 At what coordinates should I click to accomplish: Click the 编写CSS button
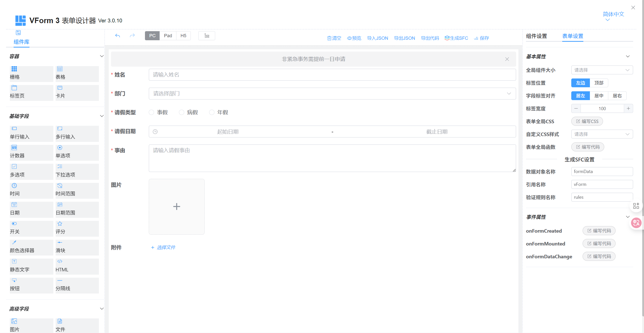587,121
